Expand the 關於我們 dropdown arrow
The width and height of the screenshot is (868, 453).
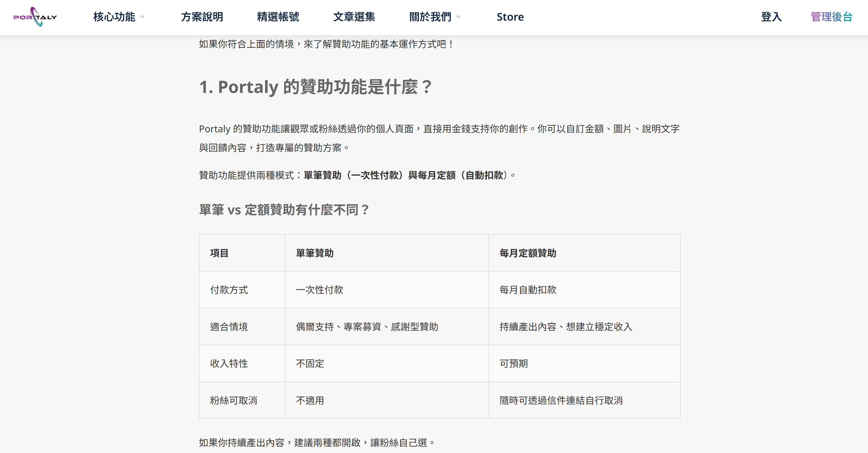tap(458, 17)
